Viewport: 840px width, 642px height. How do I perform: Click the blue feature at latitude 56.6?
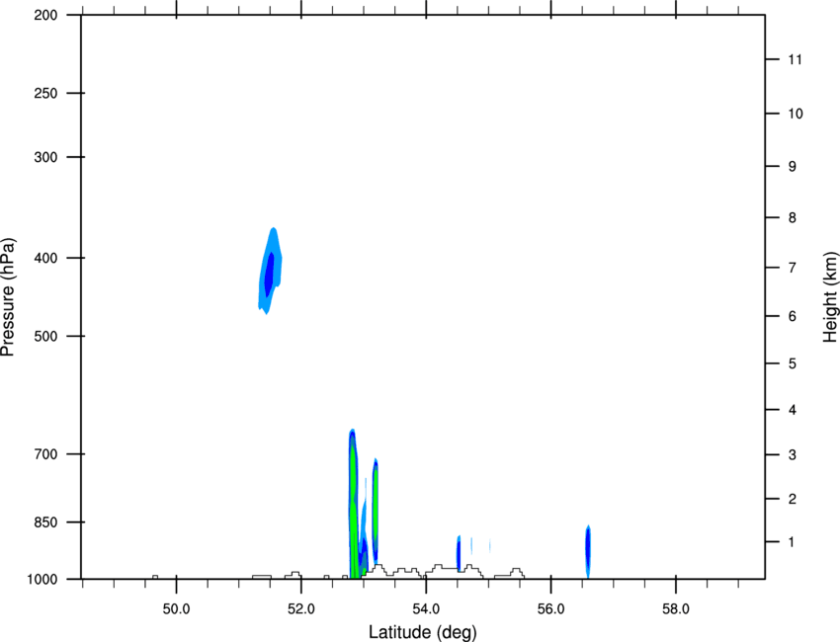click(588, 551)
